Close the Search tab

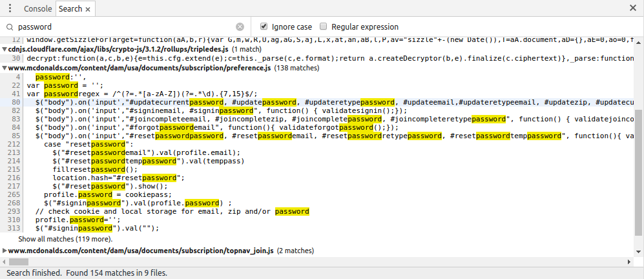88,9
